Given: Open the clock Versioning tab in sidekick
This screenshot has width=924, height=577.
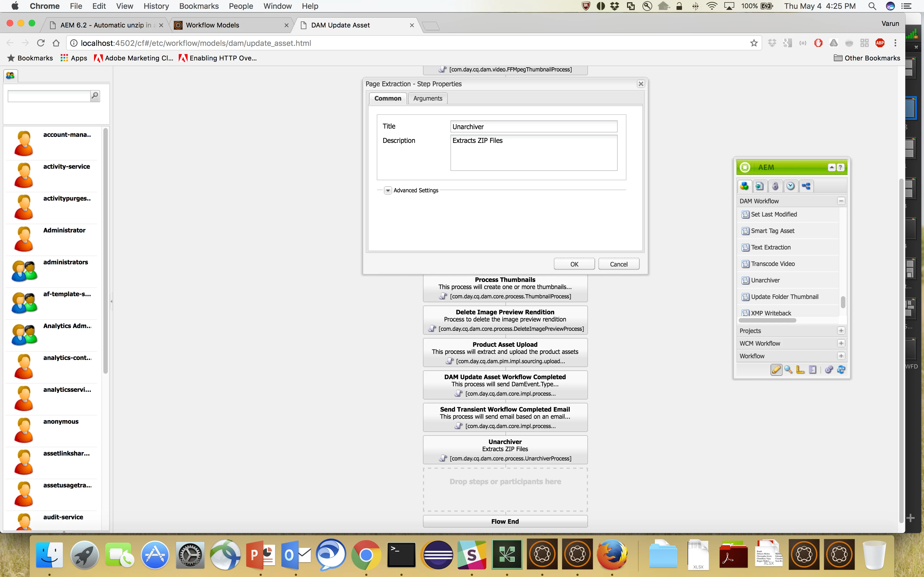Looking at the screenshot, I should (790, 186).
